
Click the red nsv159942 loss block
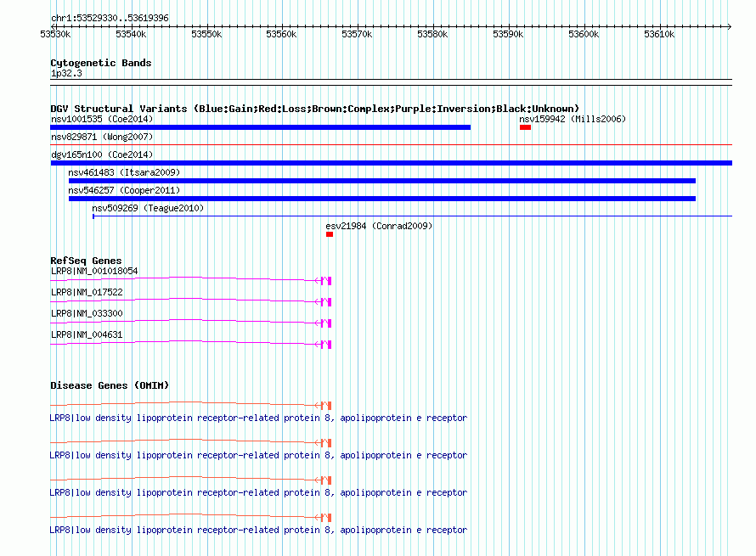pyautogui.click(x=525, y=127)
